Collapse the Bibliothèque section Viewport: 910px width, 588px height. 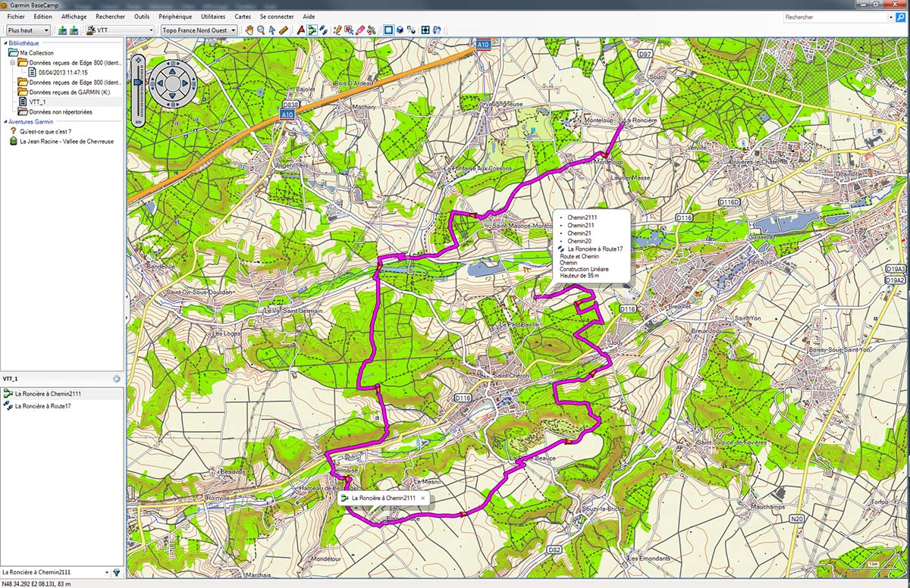[x=4, y=43]
